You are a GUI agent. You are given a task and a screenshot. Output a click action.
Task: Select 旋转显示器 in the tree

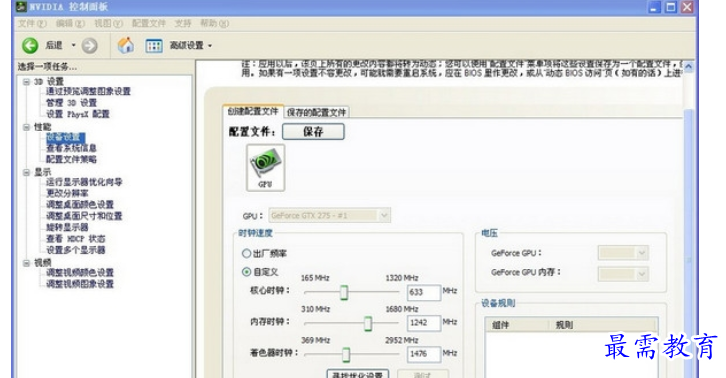pos(67,227)
